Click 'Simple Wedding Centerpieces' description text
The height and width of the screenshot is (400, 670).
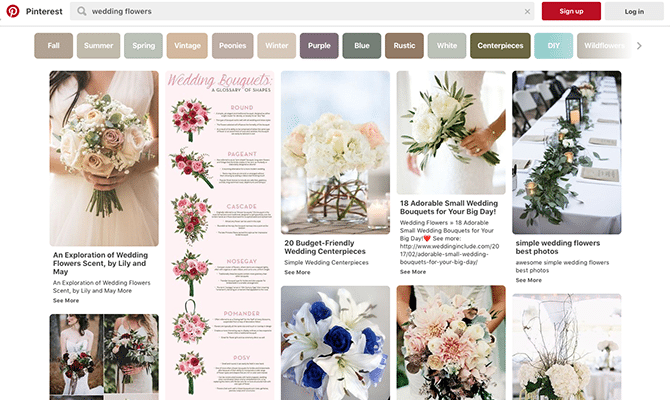326,262
